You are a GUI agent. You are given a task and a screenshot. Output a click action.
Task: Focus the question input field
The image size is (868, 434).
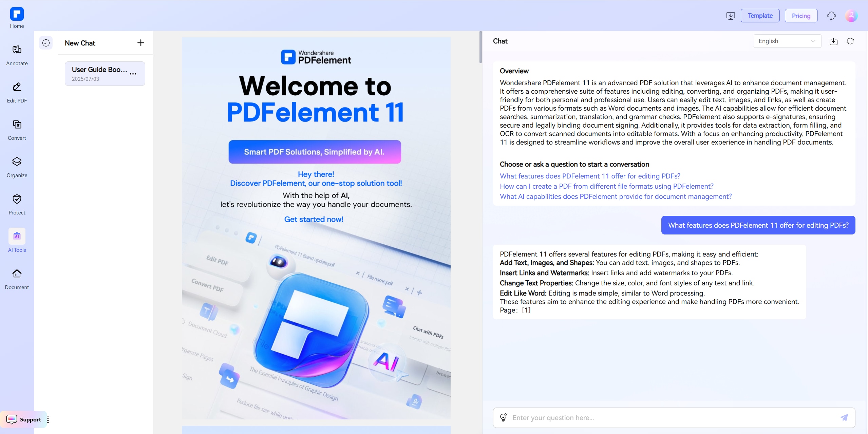click(x=674, y=417)
